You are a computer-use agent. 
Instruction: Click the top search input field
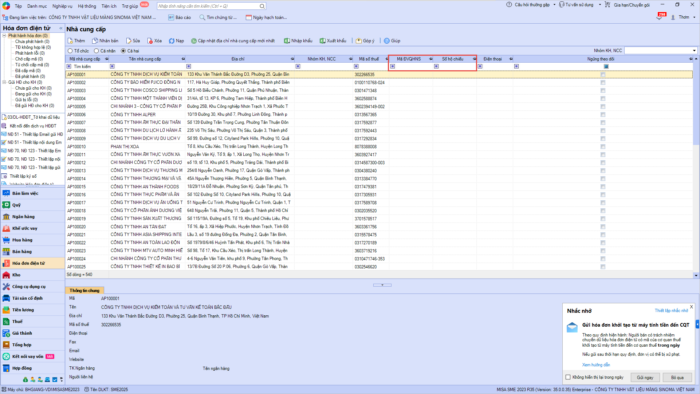(x=209, y=6)
